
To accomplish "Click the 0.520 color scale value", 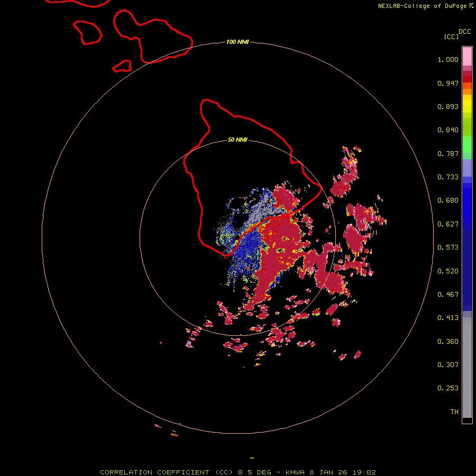I will [x=448, y=271].
